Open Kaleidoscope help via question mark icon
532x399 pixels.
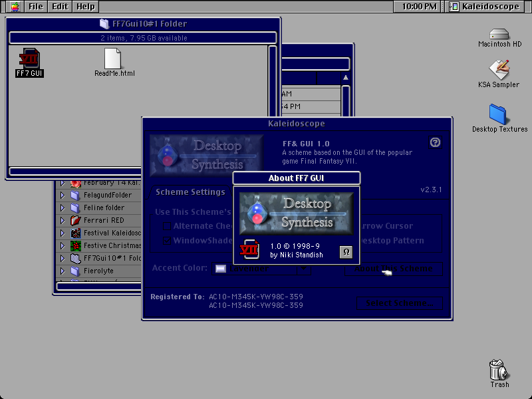pyautogui.click(x=435, y=142)
